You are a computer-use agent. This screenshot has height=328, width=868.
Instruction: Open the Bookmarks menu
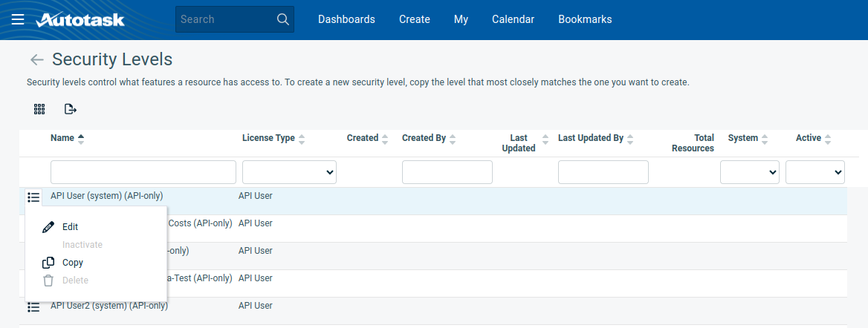coord(585,19)
